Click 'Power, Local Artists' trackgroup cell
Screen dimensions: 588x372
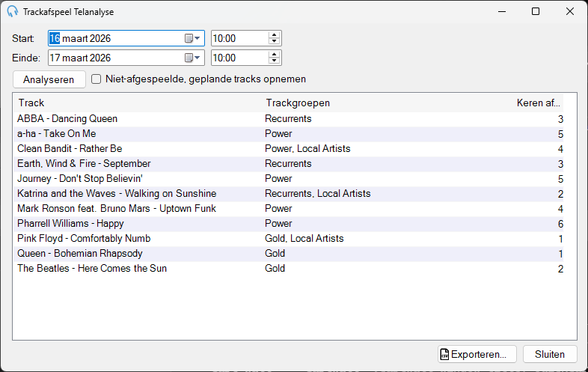click(x=307, y=149)
